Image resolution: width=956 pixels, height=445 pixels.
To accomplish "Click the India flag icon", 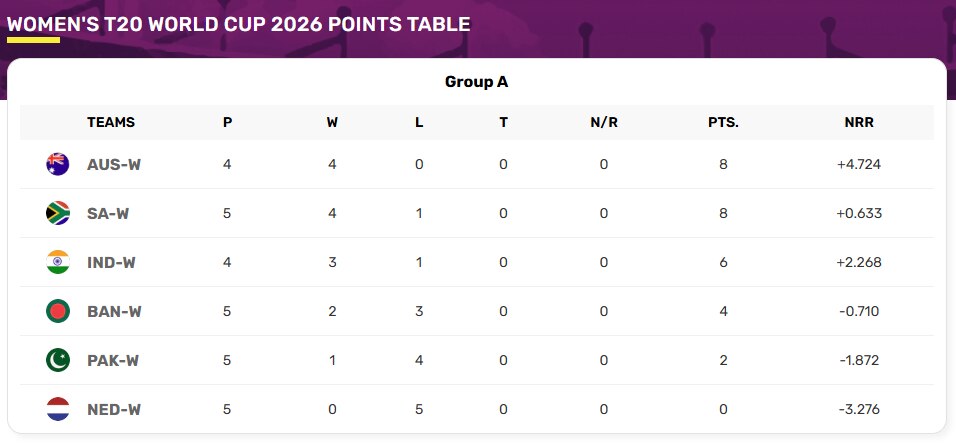I will click(58, 262).
